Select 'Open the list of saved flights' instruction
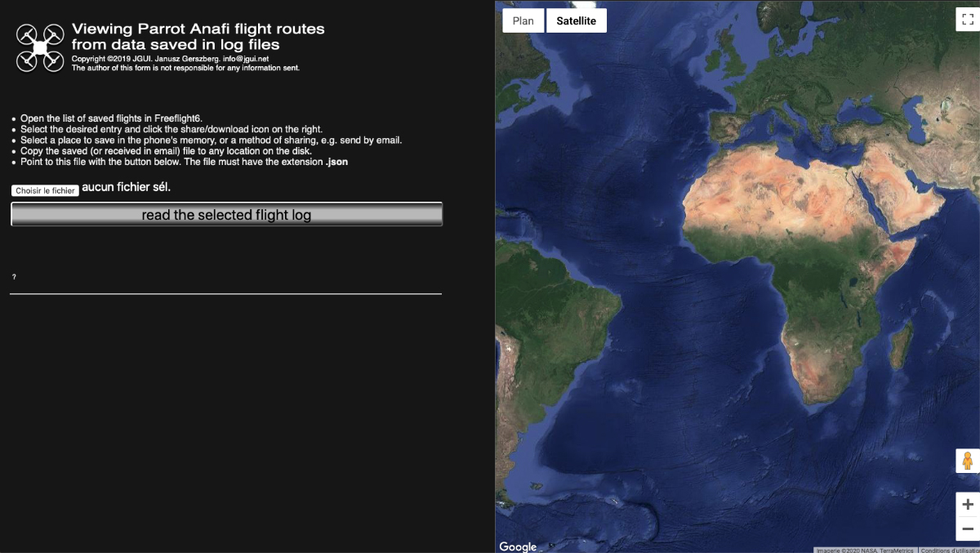Viewport: 980px width, 553px height. 111,118
